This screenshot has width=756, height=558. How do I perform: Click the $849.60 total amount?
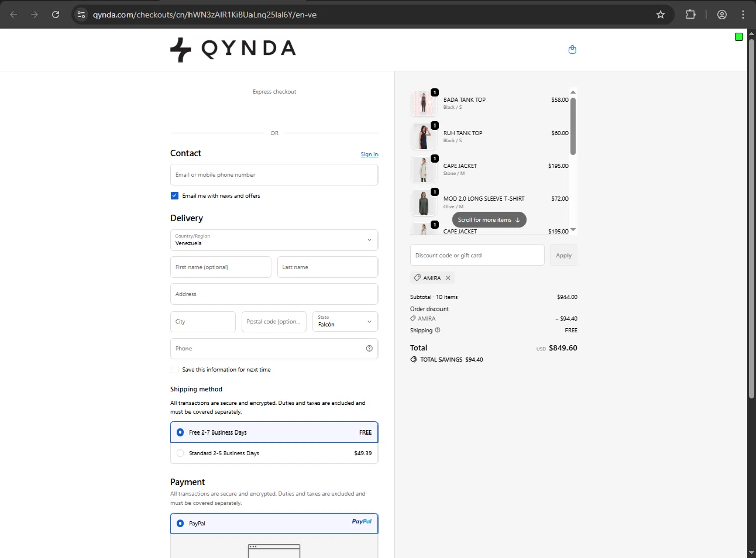point(563,348)
